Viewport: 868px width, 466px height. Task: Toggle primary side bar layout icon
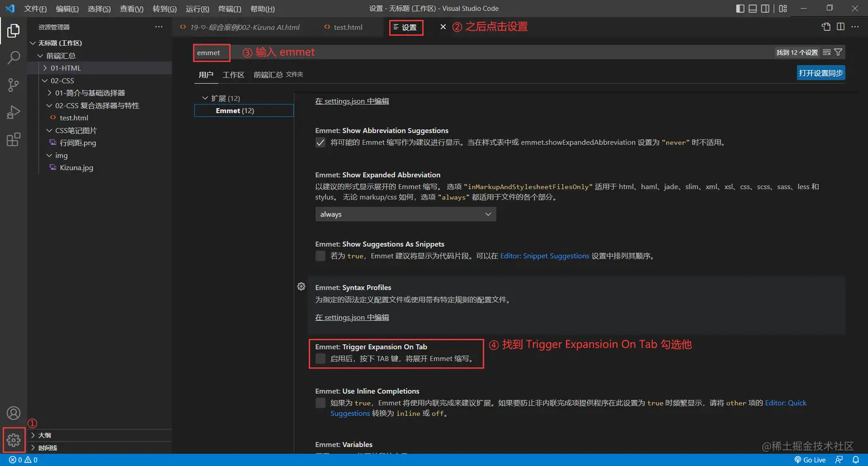(x=740, y=9)
